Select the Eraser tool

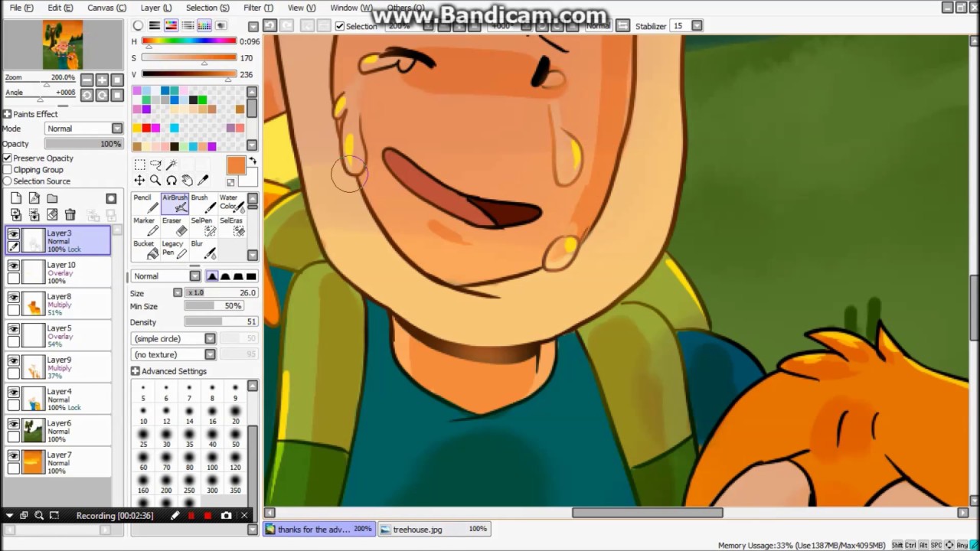[x=175, y=227]
